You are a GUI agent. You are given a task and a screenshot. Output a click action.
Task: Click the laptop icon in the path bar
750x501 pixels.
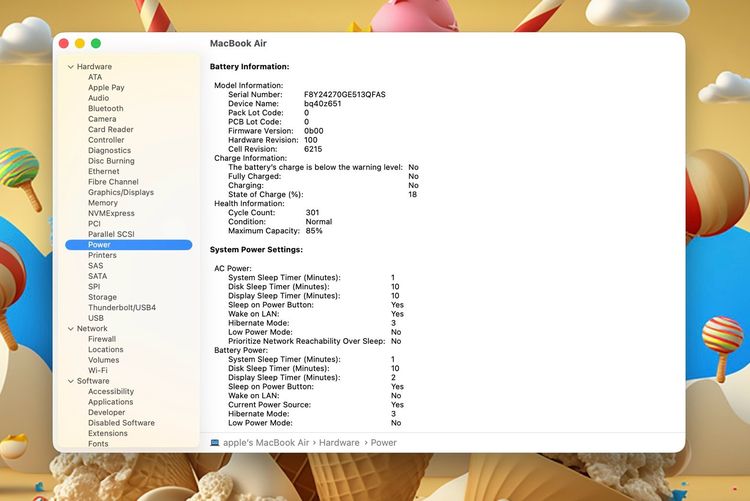[x=215, y=443]
